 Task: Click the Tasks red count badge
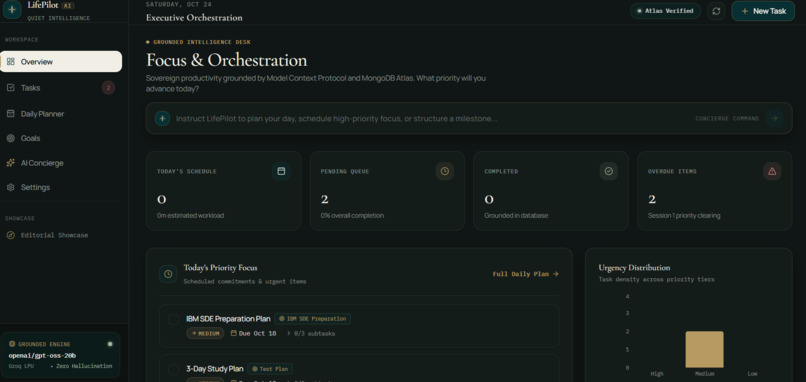pos(108,88)
